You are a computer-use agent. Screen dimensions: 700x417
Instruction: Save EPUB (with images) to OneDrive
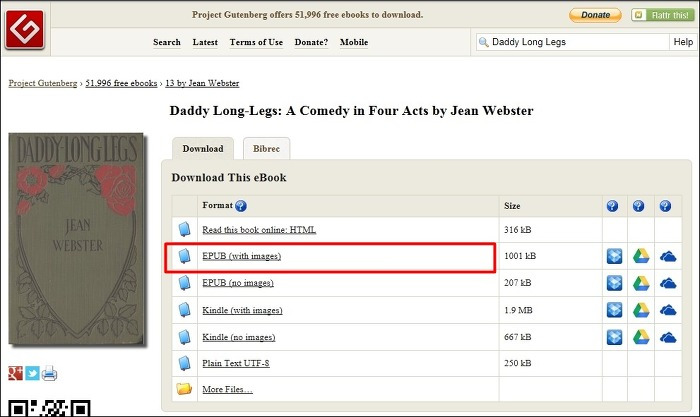(x=668, y=257)
